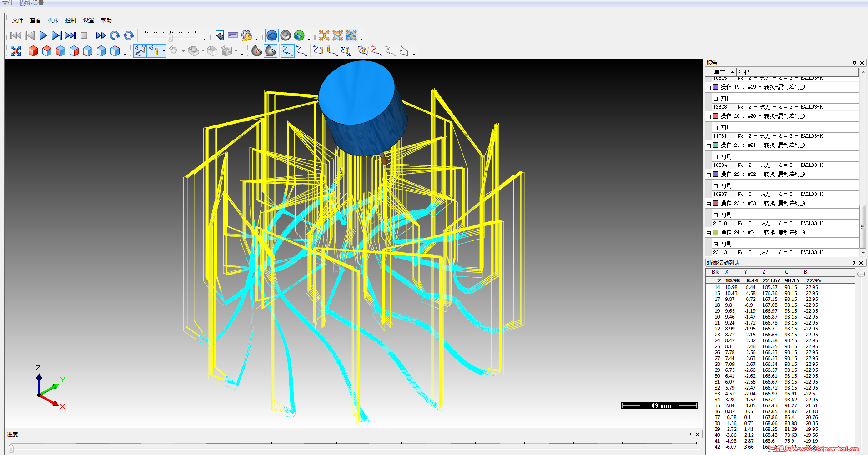
Task: Step forward one move in simulation
Action: coord(57,35)
